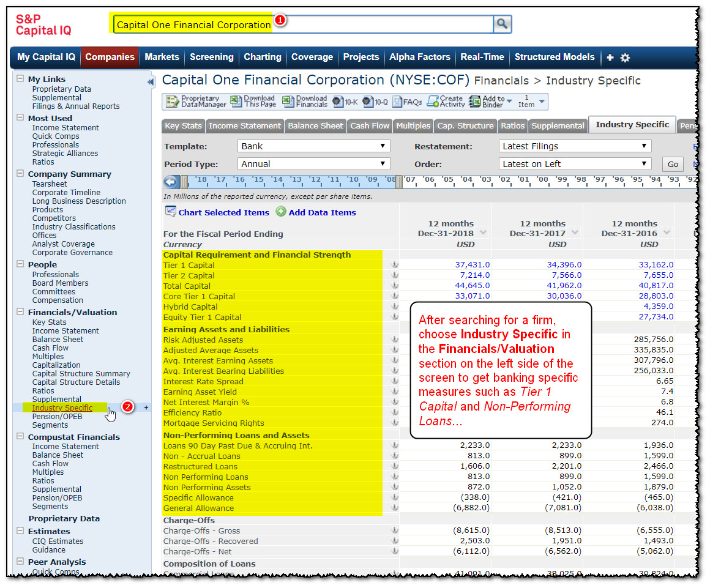
Task: Collapse the My Links section
Action: coord(20,78)
